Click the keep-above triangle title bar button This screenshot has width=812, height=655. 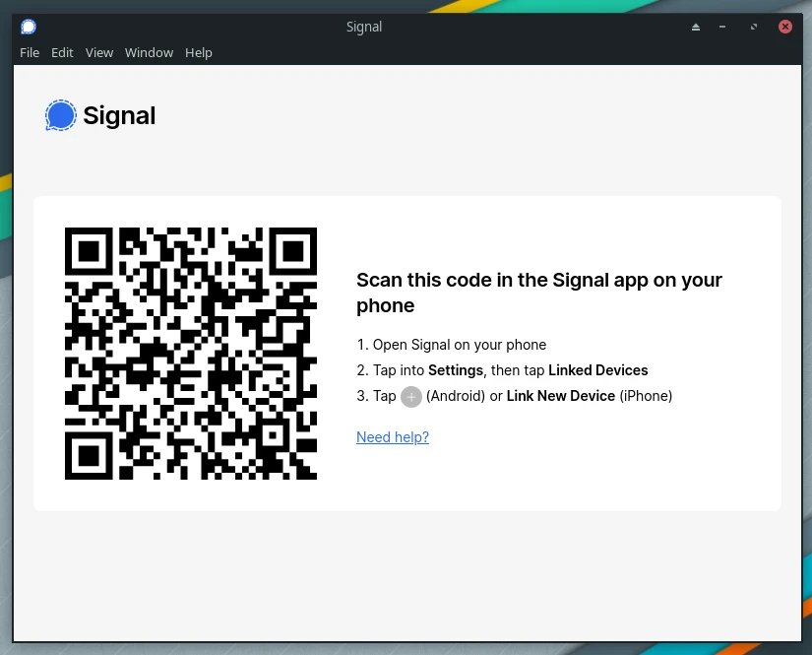tap(696, 27)
